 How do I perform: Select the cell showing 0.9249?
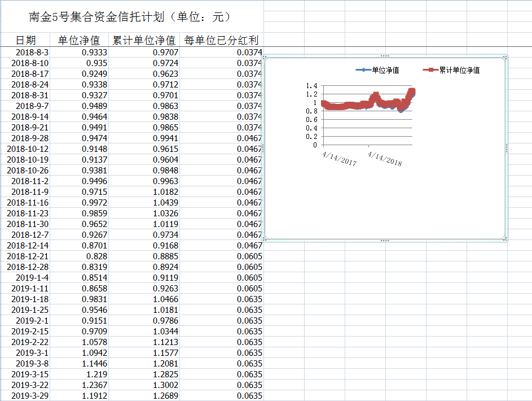[79, 73]
